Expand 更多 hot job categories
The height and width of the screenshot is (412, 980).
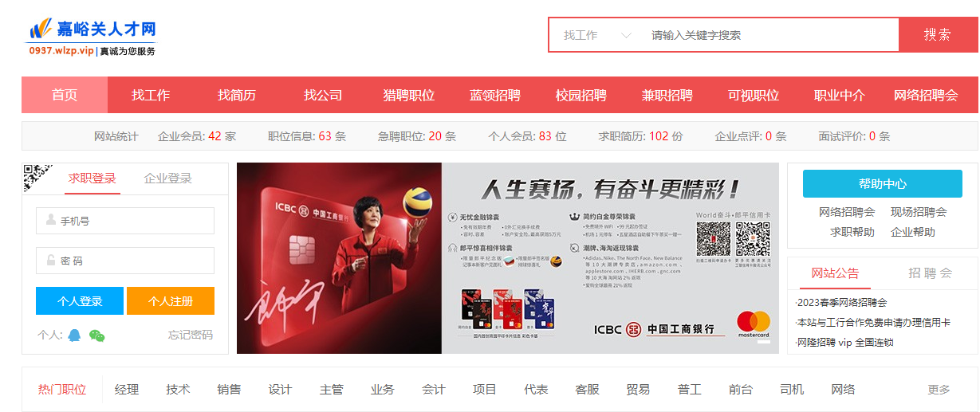(939, 390)
